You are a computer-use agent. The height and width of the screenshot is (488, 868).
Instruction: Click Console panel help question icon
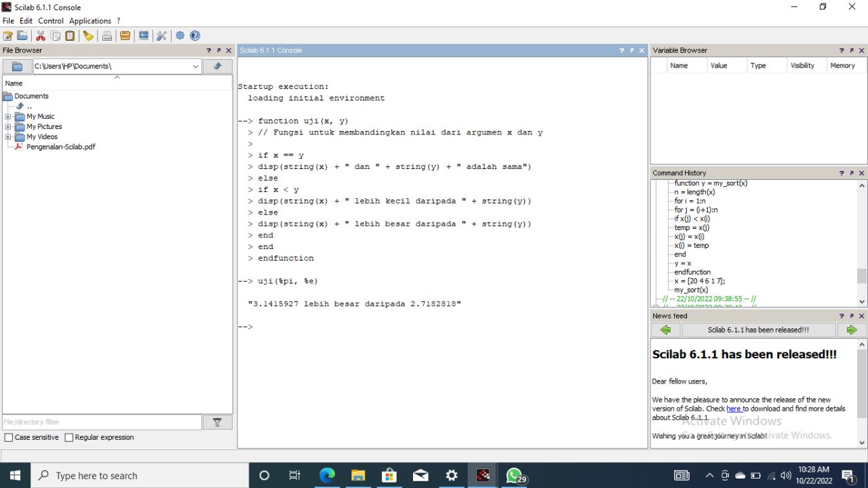[621, 51]
